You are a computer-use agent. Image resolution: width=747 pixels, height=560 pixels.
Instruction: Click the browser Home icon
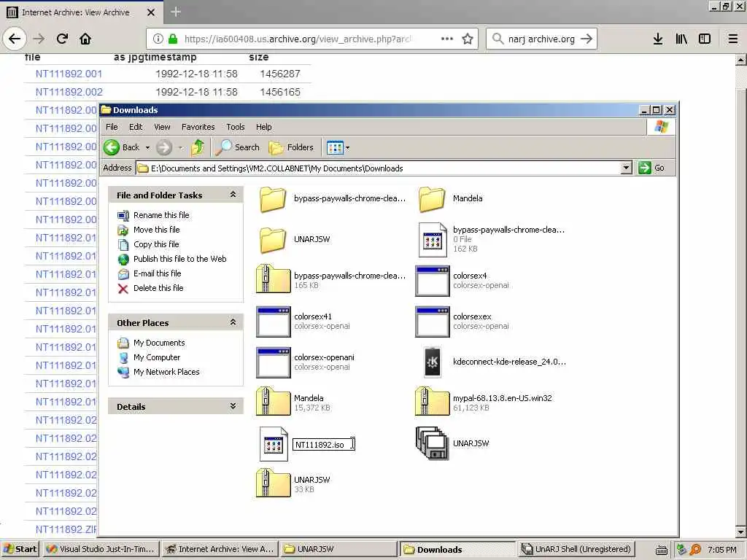pos(85,39)
